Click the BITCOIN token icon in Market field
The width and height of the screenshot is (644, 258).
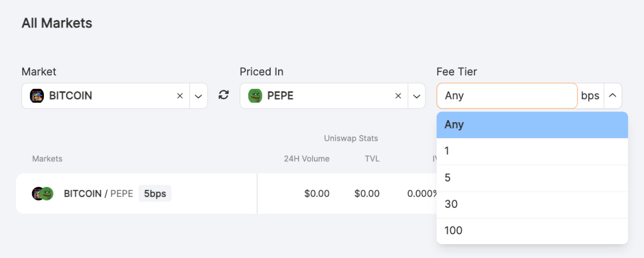pos(37,96)
